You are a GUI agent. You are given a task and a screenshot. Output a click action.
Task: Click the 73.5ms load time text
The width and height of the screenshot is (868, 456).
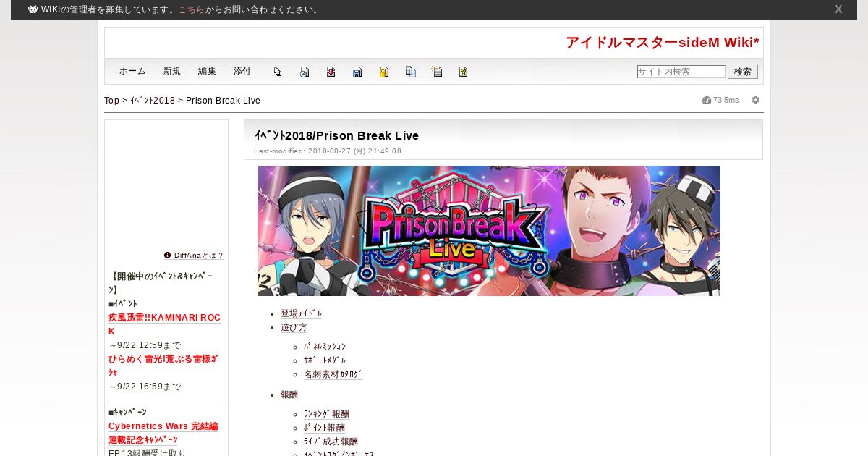(x=726, y=100)
